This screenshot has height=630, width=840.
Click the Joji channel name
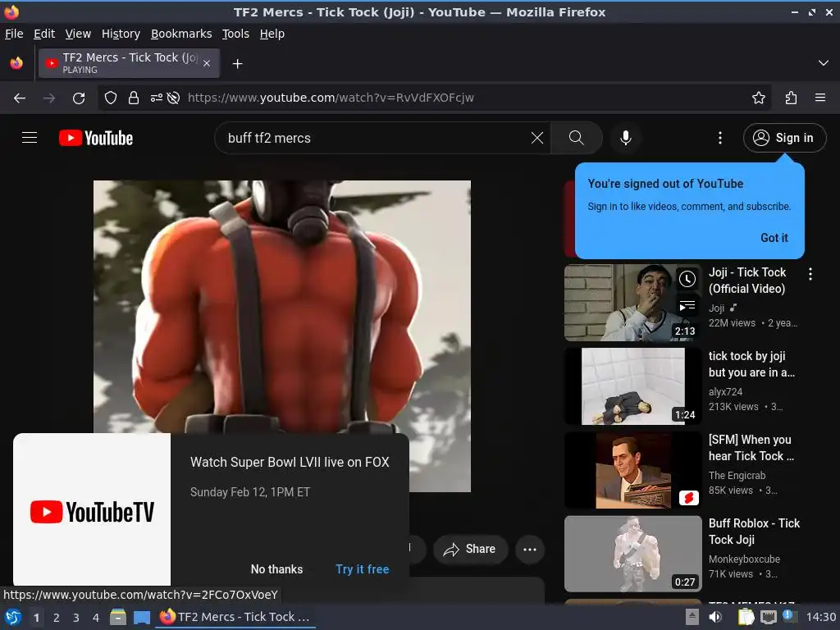[716, 308]
